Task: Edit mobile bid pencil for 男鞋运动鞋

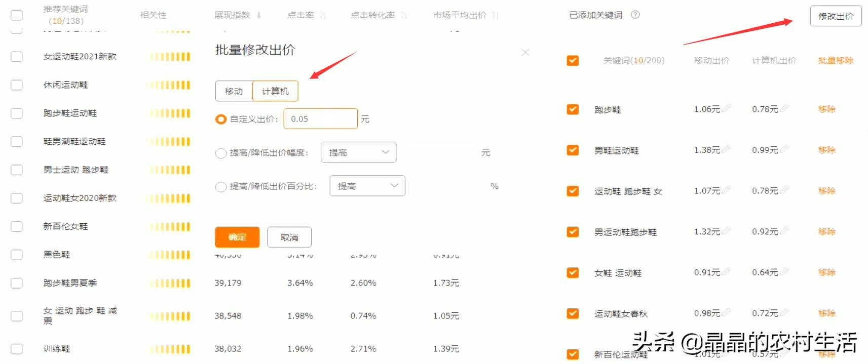Action: (726, 149)
